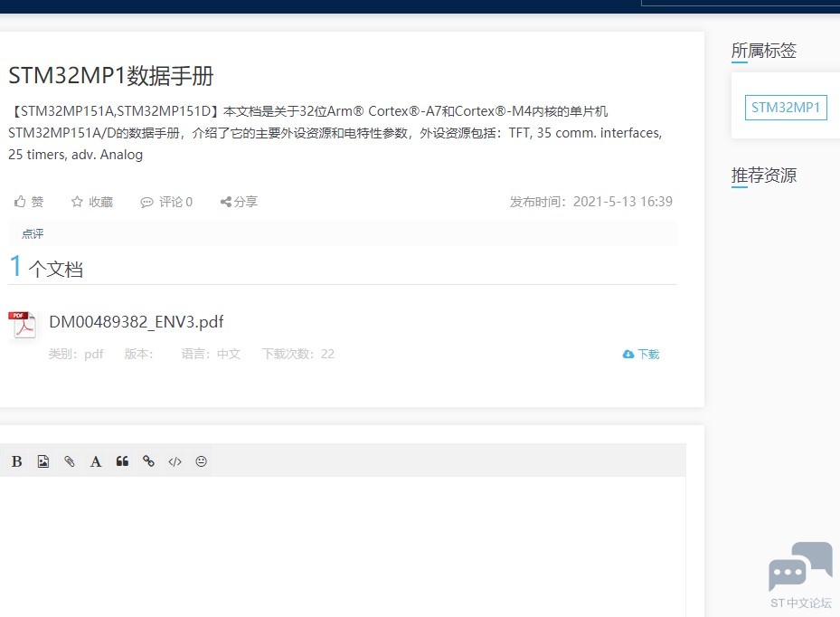Open DM00489382_ENV3.pdf link
The width and height of the screenshot is (840, 617).
[136, 322]
